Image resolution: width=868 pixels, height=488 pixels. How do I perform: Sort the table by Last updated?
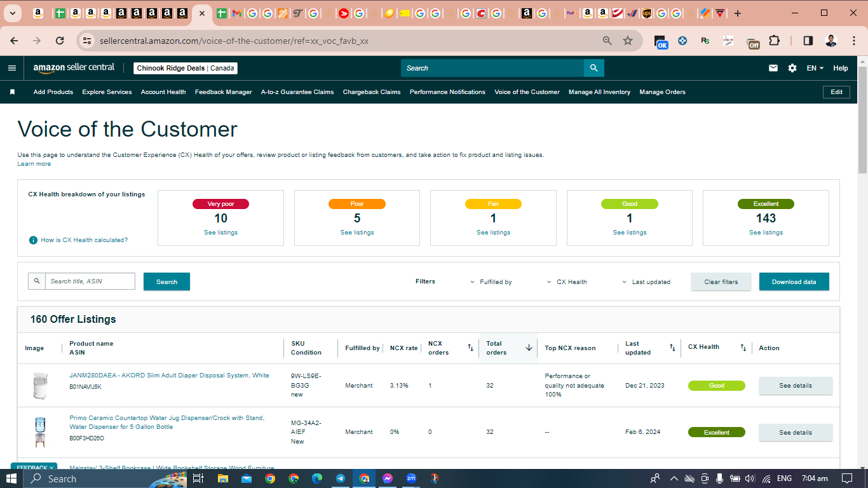[672, 348]
